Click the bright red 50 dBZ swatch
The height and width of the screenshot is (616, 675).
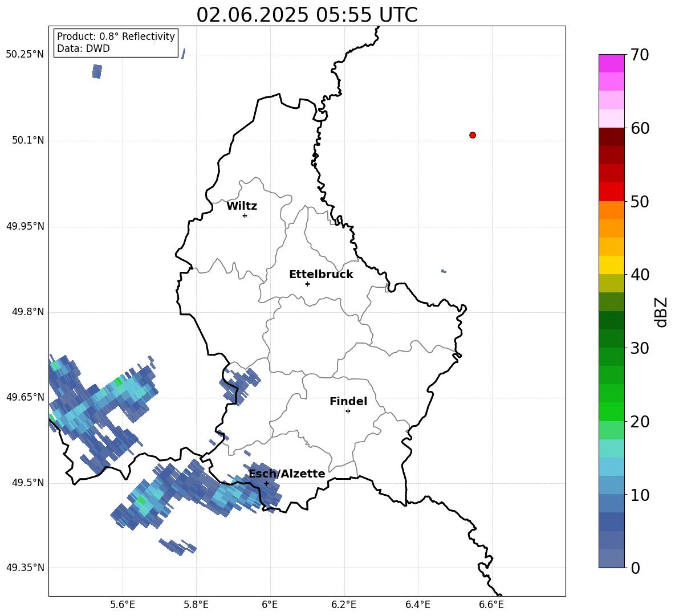612,191
